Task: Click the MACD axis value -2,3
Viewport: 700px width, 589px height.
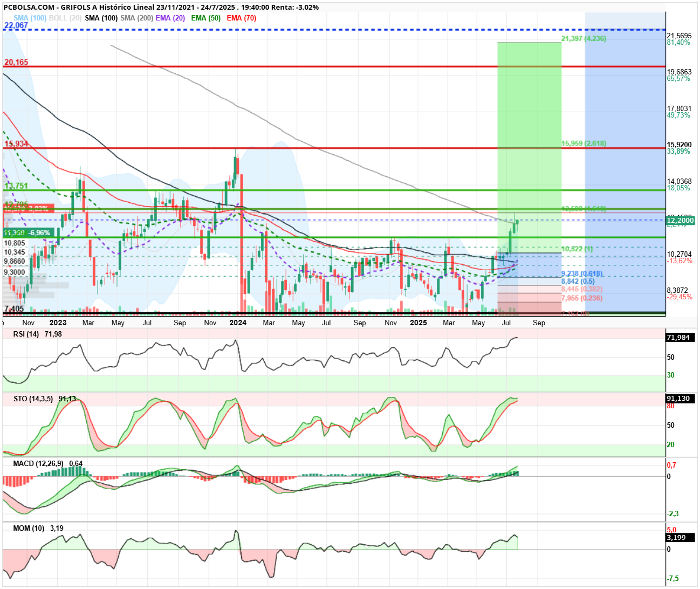Action: (673, 513)
